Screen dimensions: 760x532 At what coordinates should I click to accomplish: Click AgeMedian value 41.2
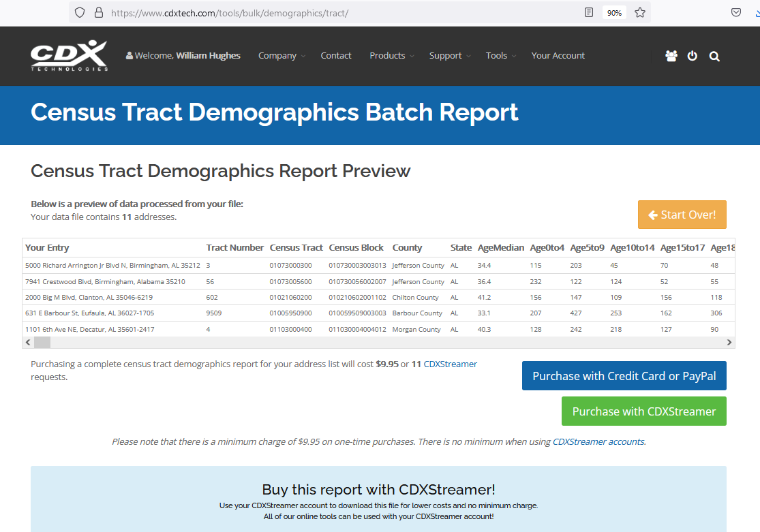tap(484, 298)
